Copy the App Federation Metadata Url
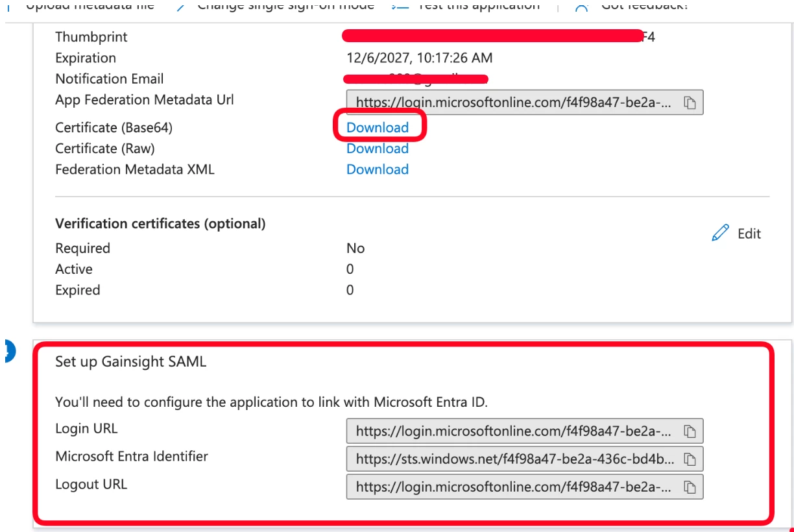 [690, 103]
